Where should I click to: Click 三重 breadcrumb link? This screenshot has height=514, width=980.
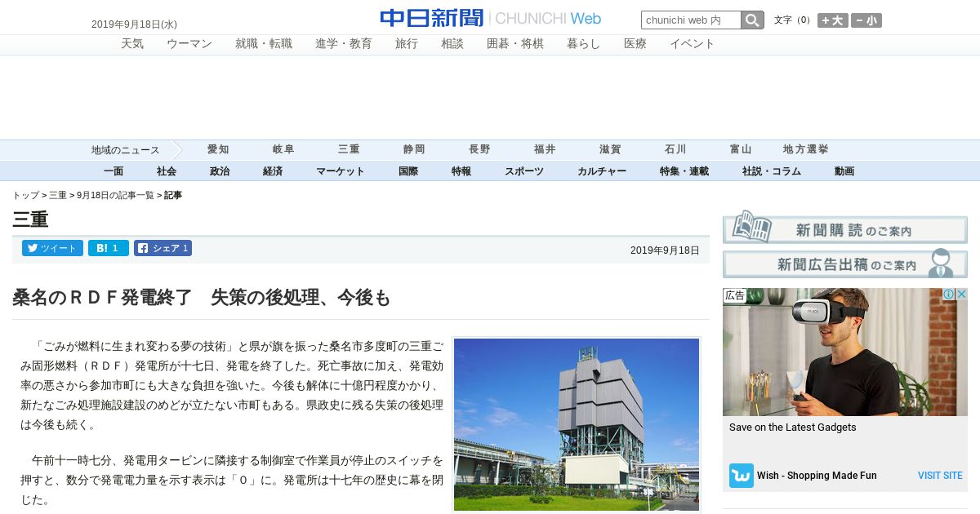coord(58,195)
